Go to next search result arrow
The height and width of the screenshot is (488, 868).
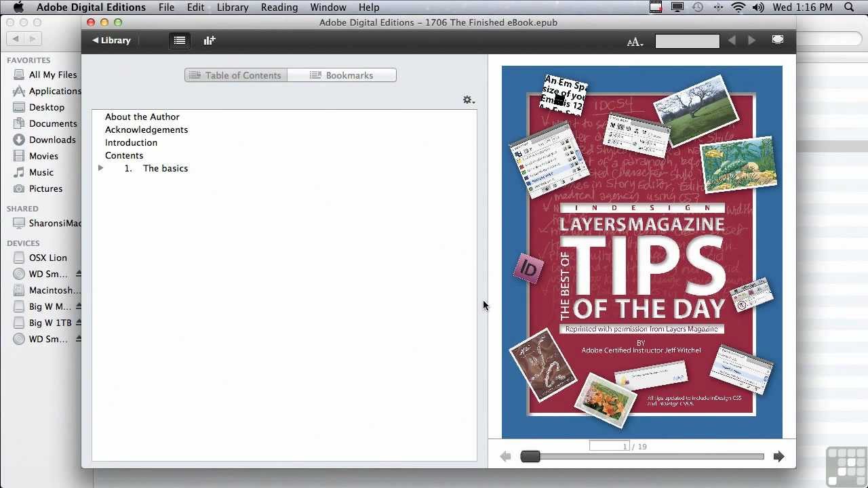pyautogui.click(x=751, y=41)
